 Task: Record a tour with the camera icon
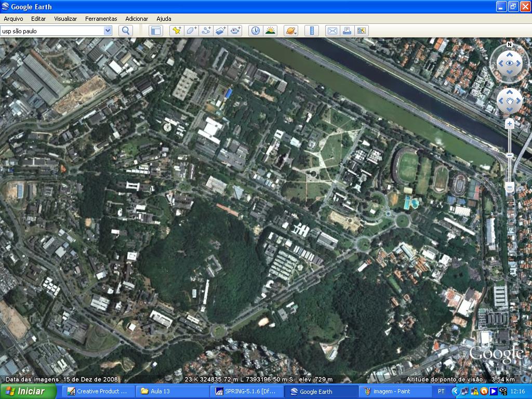click(x=235, y=31)
